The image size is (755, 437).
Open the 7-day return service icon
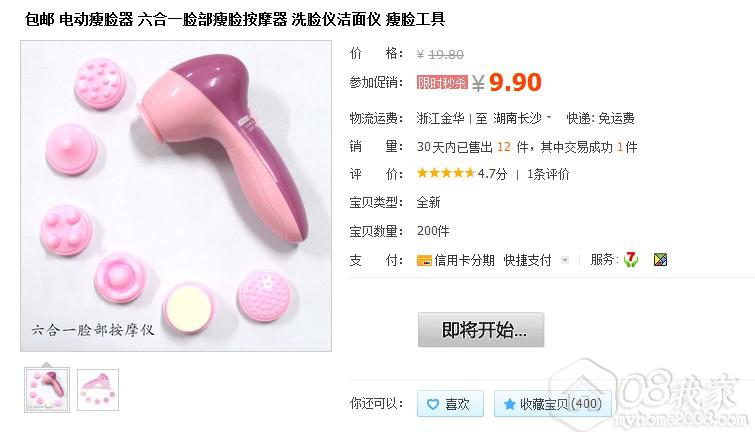630,259
